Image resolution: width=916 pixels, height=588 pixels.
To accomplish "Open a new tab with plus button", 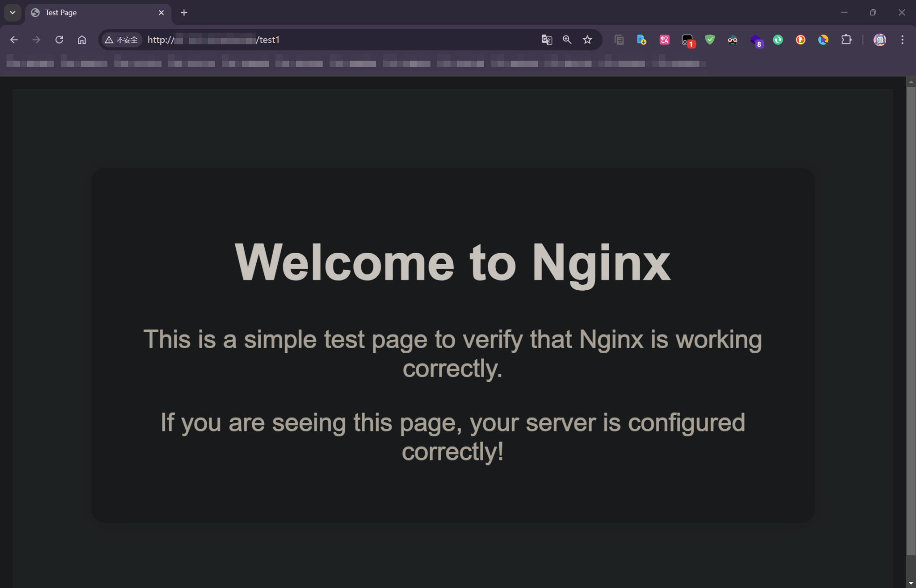I will tap(184, 13).
